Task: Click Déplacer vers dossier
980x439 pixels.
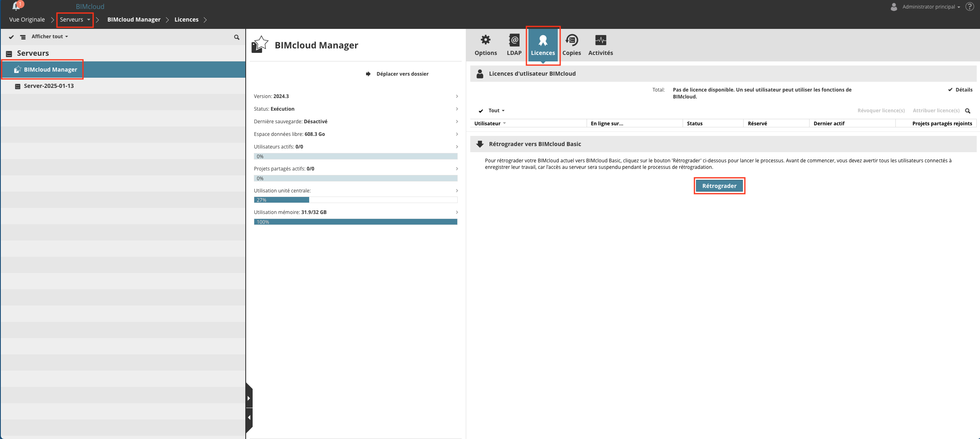Action: (402, 74)
